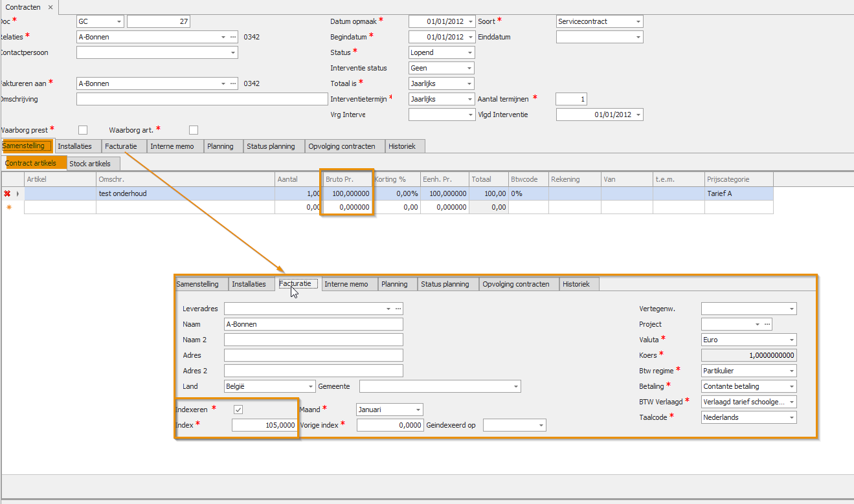Open the Maand dropdown showing Januari
The height and width of the screenshot is (504, 854).
(418, 410)
